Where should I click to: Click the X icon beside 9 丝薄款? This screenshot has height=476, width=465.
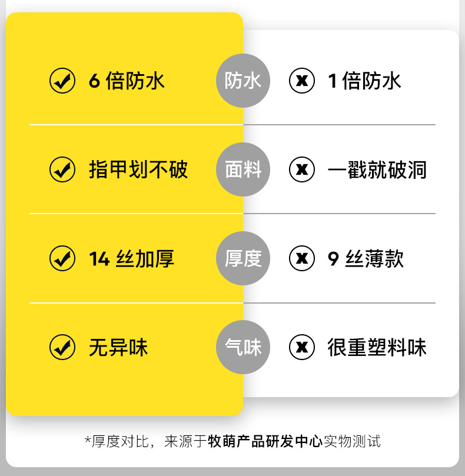pos(302,258)
